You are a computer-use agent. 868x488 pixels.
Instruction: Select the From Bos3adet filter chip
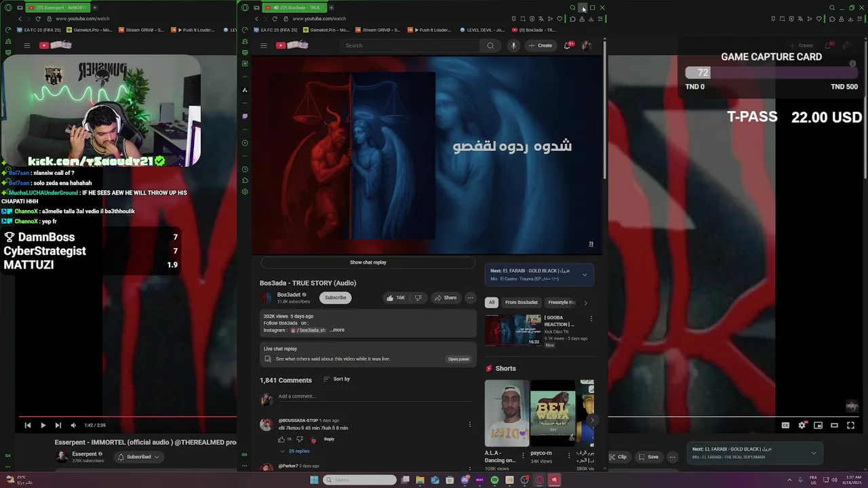click(x=521, y=302)
